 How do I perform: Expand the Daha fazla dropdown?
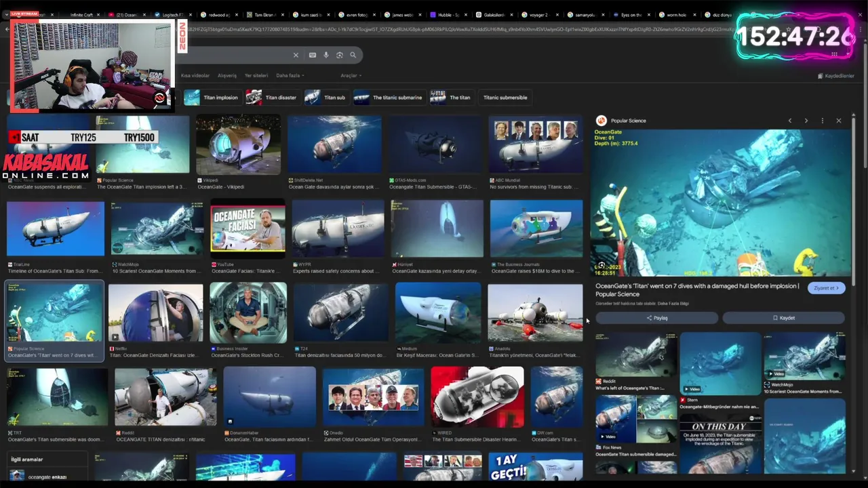290,75
